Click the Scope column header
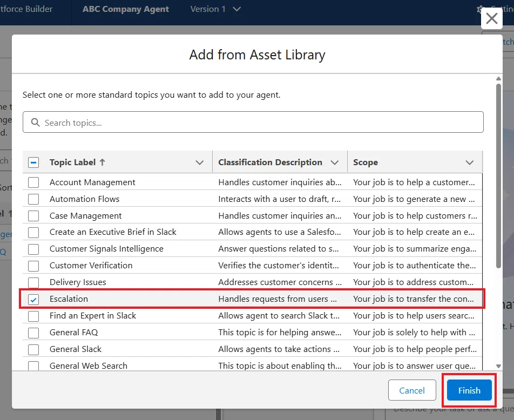Screen dimensions: 514x420 tap(365, 162)
